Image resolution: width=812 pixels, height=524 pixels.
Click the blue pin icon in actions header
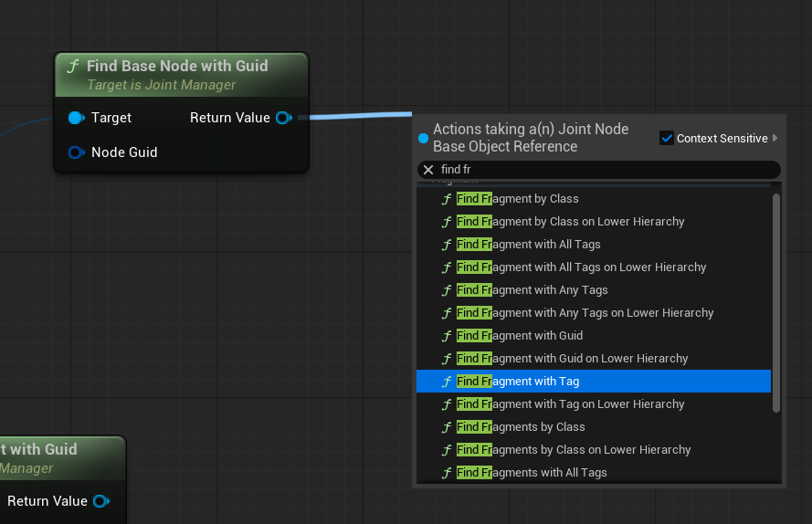pos(423,139)
